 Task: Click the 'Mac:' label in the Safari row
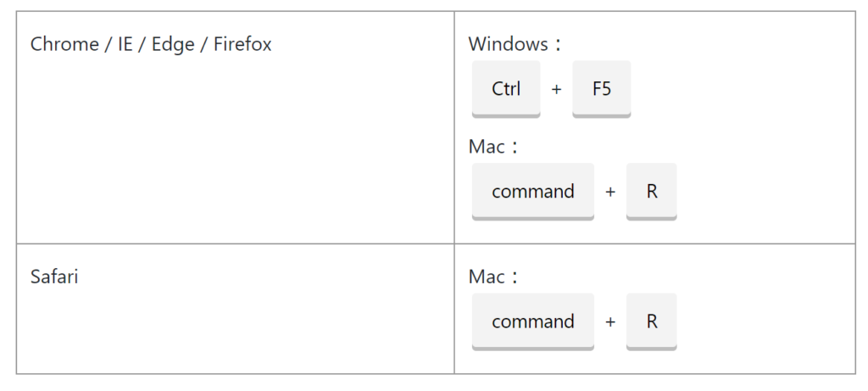[x=492, y=276]
